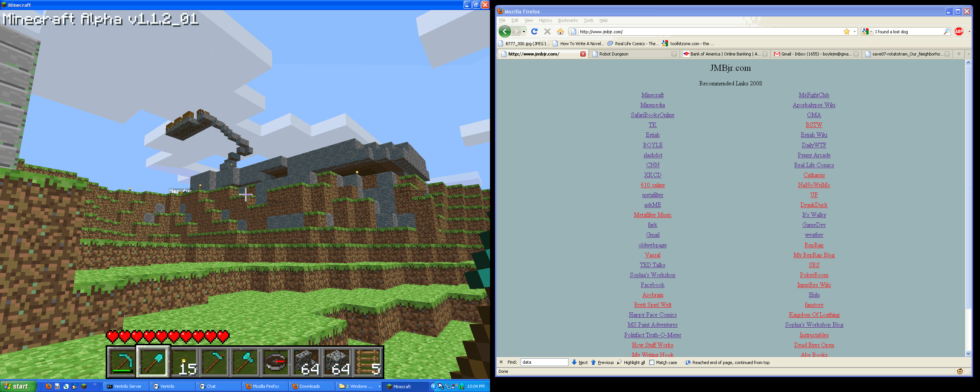
Task: Open the Hulu link
Action: 814,295
